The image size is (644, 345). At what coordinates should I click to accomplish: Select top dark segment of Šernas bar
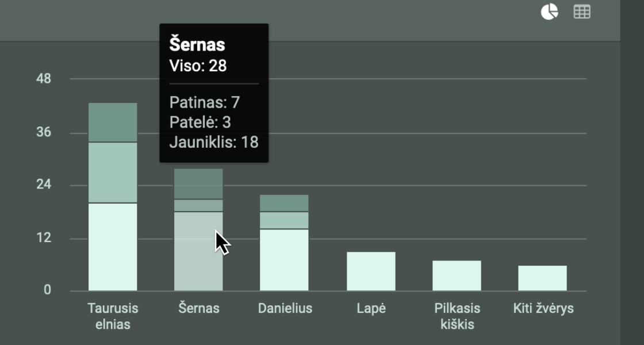[x=198, y=183]
